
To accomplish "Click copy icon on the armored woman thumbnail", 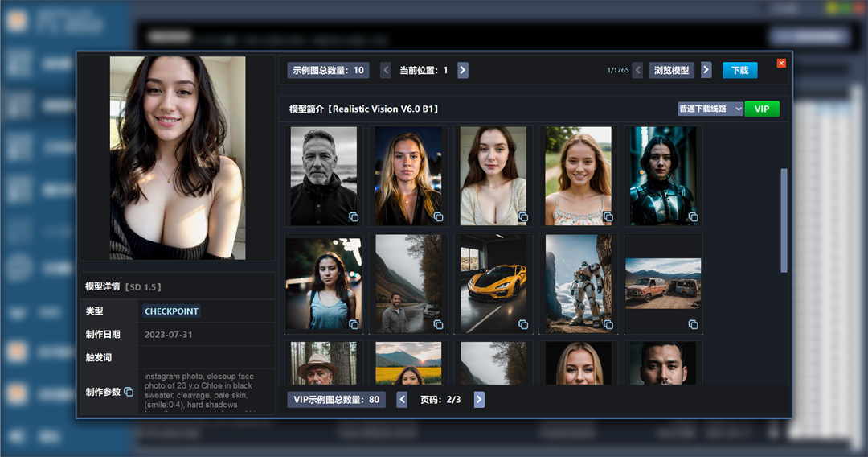I will [x=693, y=216].
